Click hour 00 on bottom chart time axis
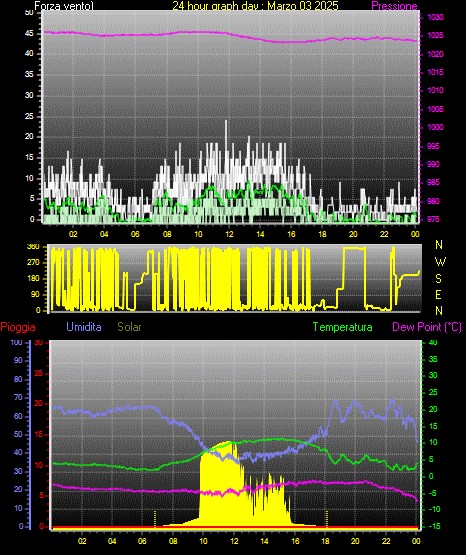The width and height of the screenshot is (466, 555). (x=416, y=541)
